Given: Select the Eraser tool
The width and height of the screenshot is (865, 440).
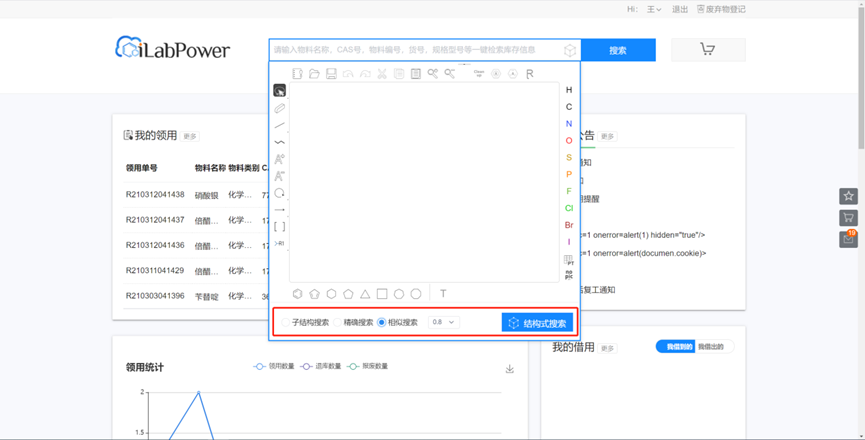Looking at the screenshot, I should [280, 108].
